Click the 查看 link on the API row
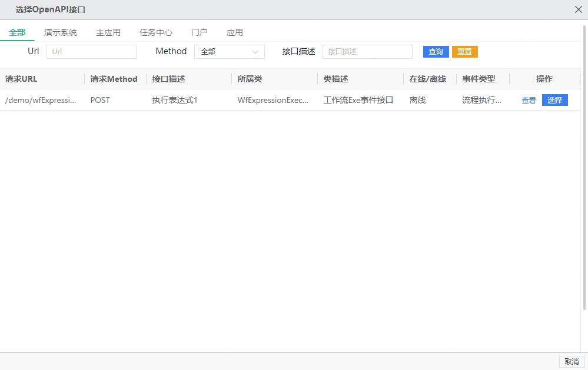 (528, 100)
